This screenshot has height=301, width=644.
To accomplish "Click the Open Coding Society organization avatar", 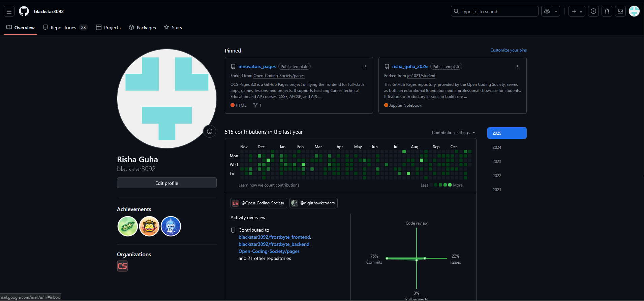I will (x=122, y=266).
